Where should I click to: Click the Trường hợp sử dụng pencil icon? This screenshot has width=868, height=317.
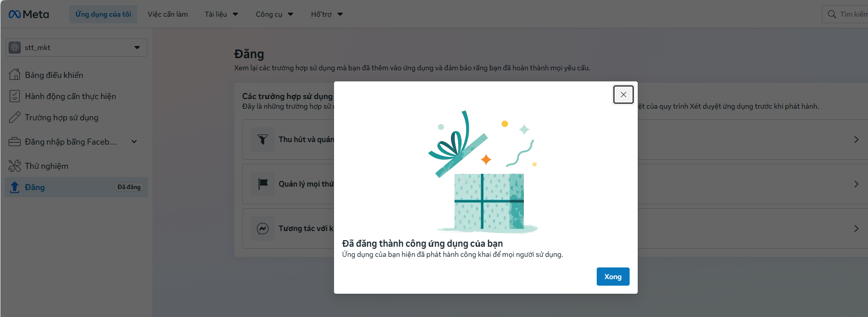tap(15, 117)
